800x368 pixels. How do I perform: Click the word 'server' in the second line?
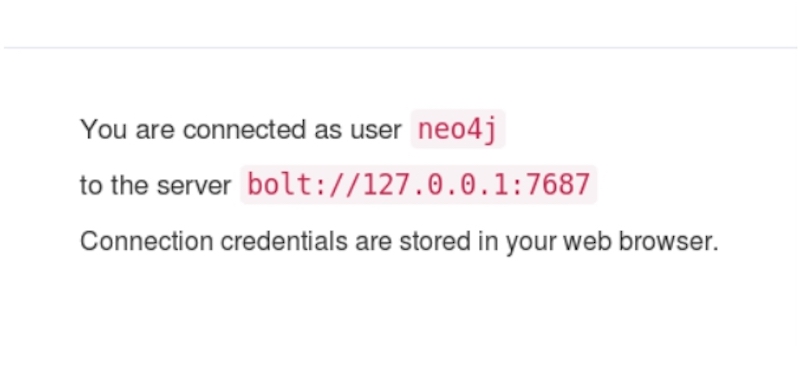[194, 185]
